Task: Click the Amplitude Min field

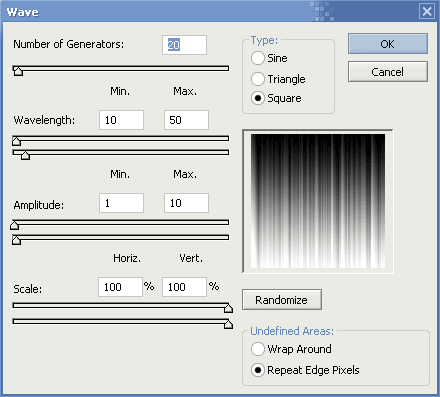Action: coord(121,203)
